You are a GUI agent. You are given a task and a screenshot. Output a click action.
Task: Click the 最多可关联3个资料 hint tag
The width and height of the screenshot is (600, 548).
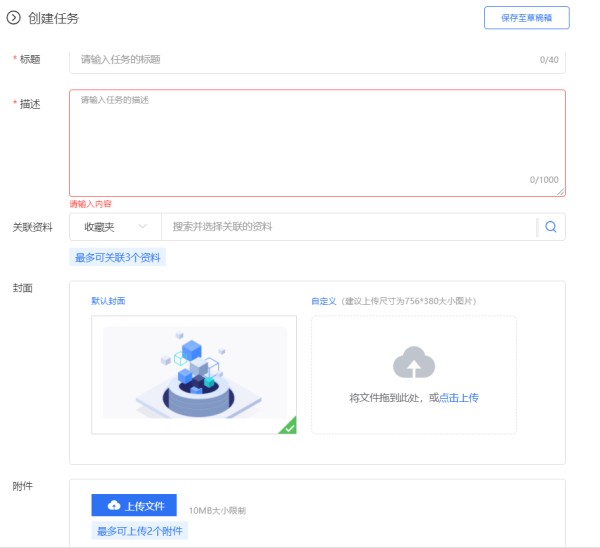pos(117,257)
